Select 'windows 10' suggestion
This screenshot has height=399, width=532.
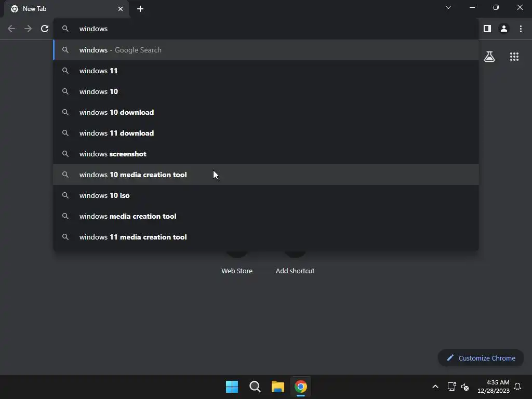pos(266,91)
